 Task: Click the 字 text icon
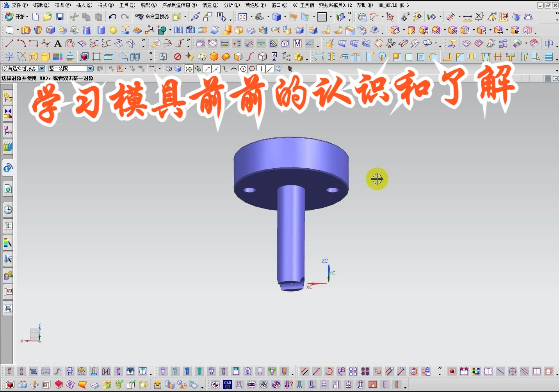(9, 57)
